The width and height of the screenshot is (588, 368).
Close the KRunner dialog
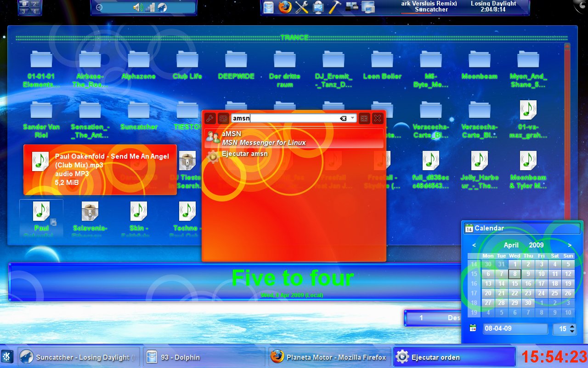click(378, 118)
